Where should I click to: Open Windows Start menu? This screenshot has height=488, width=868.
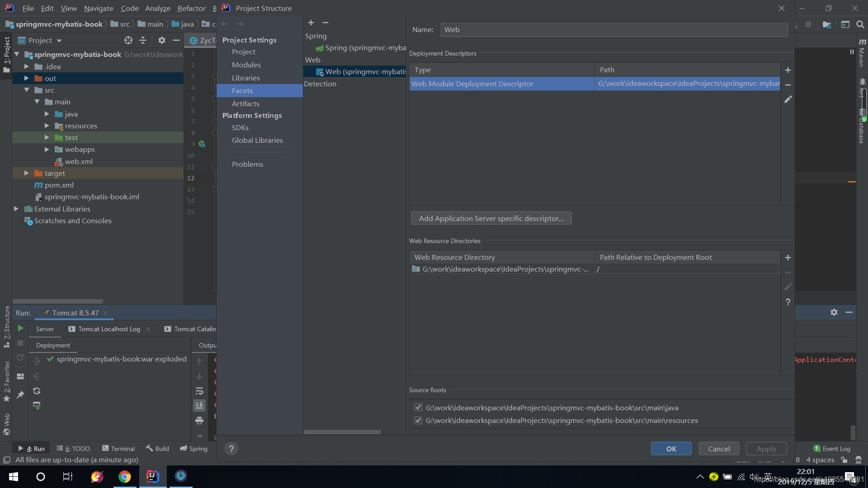14,477
